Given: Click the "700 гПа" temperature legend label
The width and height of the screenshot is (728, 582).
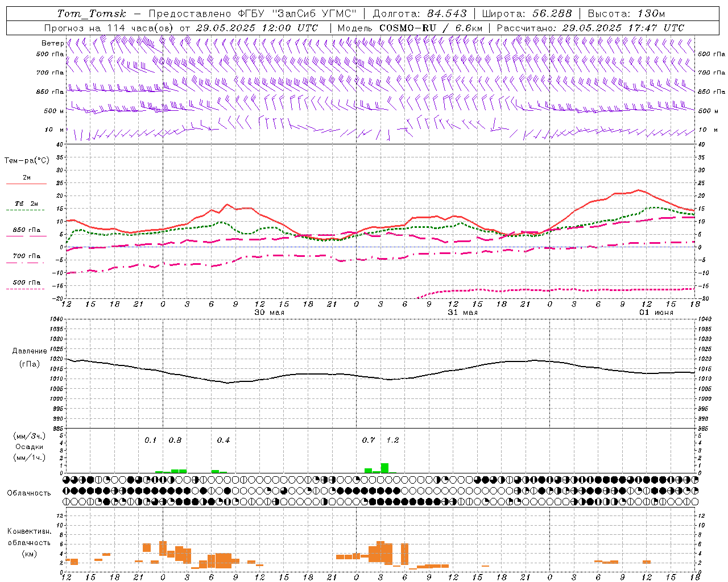Looking at the screenshot, I should click(x=26, y=256).
